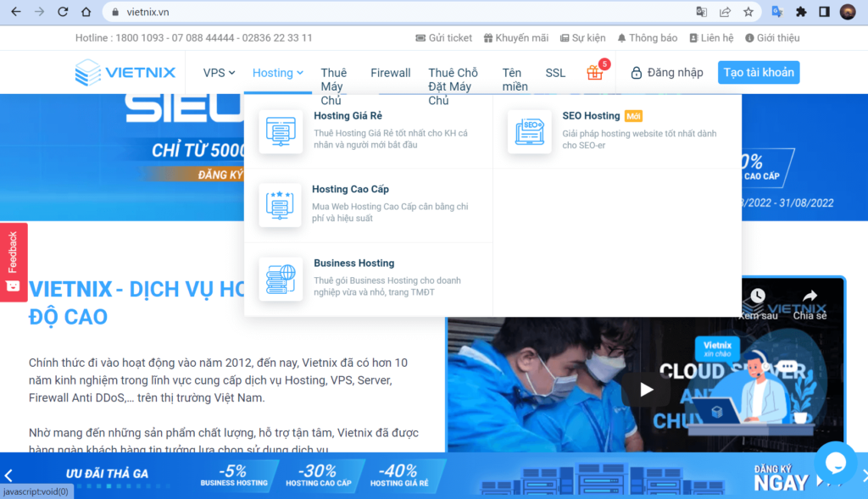This screenshot has width=868, height=499.
Task: Open the Tên miền menu item
Action: (x=513, y=80)
